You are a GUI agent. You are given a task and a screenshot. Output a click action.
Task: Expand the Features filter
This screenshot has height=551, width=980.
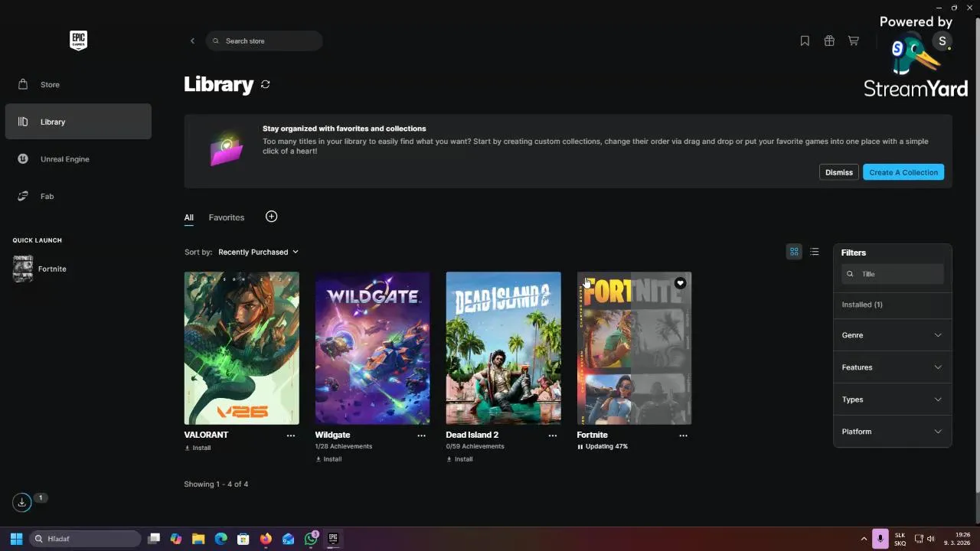pyautogui.click(x=892, y=367)
